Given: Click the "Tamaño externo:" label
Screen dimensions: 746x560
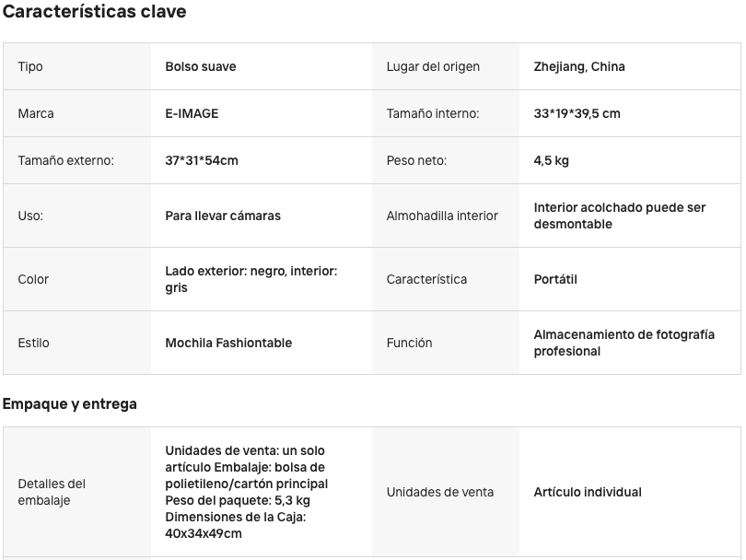Looking at the screenshot, I should (x=65, y=160).
